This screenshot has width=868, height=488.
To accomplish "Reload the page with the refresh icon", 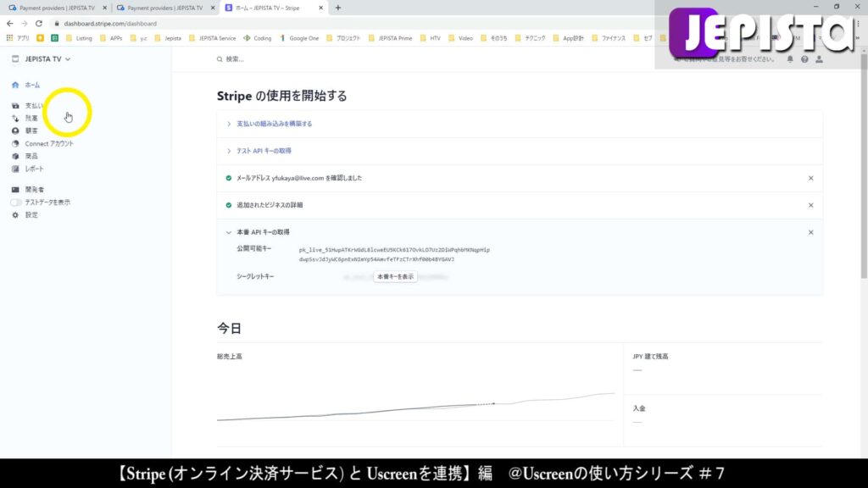I will pyautogui.click(x=39, y=24).
